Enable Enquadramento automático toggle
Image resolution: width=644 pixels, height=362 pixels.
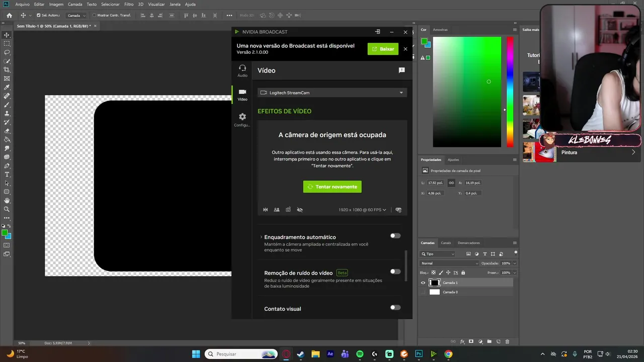[395, 236]
